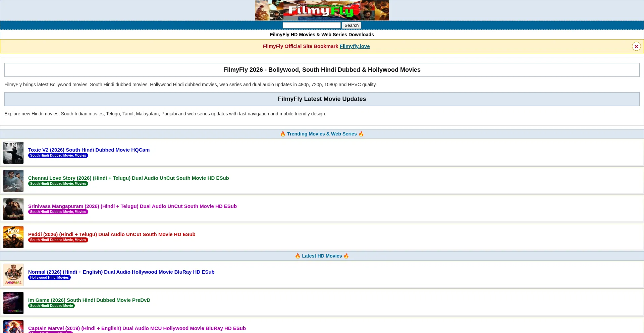
Task: Click the Hollywood Hindi Movies tag under Normal
Action: click(x=49, y=278)
